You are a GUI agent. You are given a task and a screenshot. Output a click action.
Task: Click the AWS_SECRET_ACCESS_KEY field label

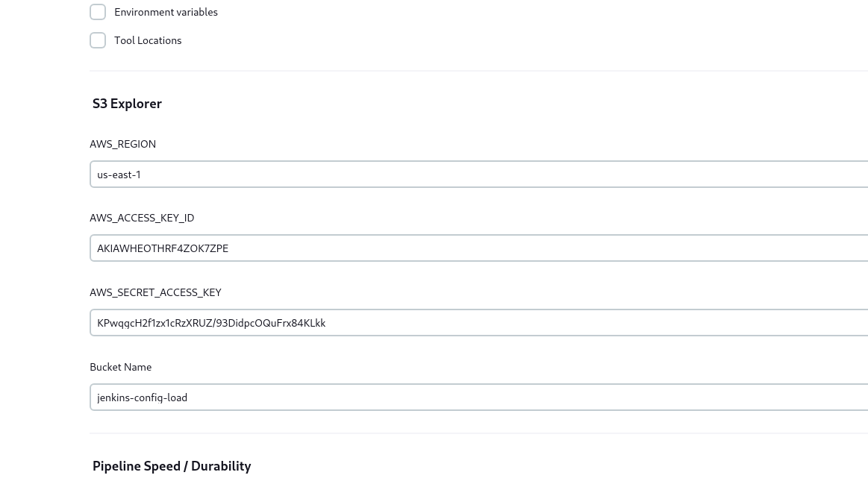(155, 292)
